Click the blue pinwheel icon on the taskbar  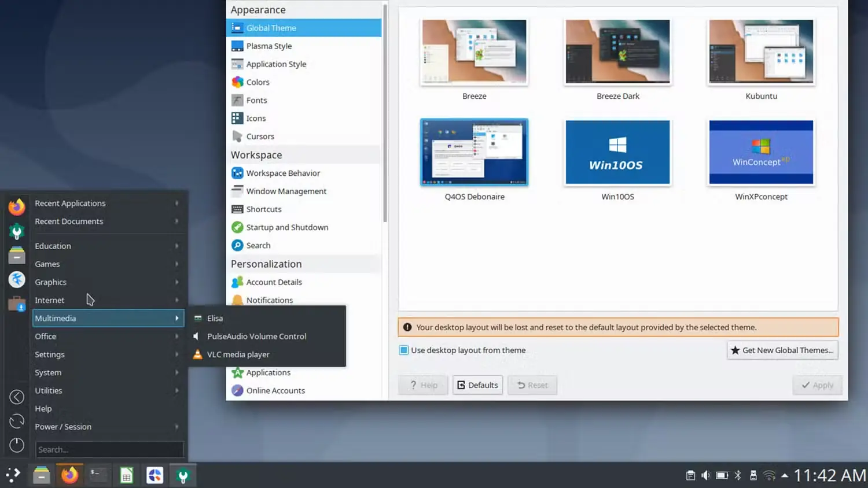[155, 475]
